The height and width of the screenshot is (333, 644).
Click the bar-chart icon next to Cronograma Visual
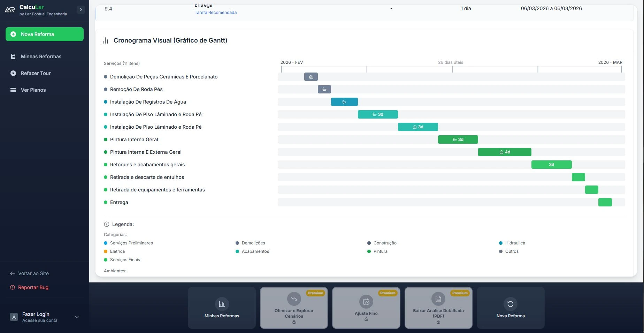[x=105, y=40]
